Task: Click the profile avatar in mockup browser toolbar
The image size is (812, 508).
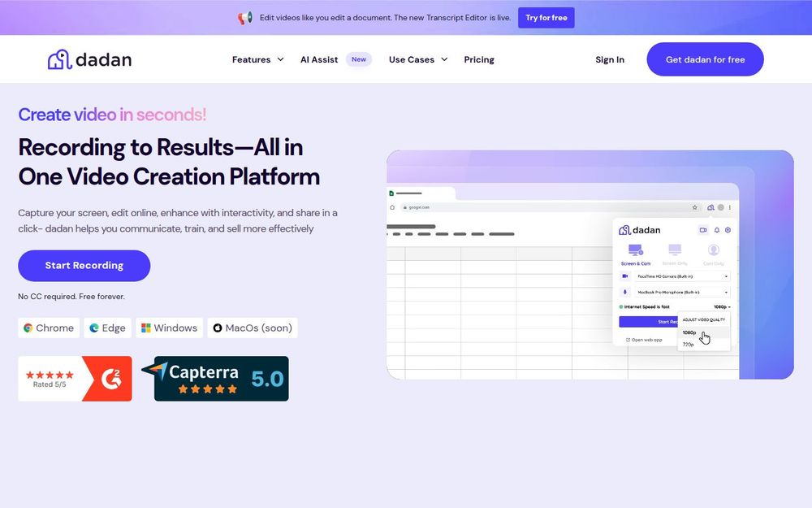Action: click(721, 207)
